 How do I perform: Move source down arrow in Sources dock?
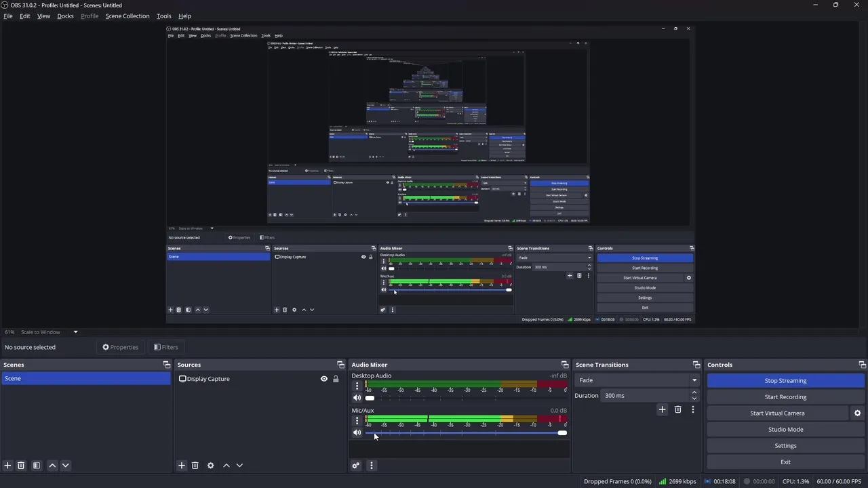tap(239, 466)
